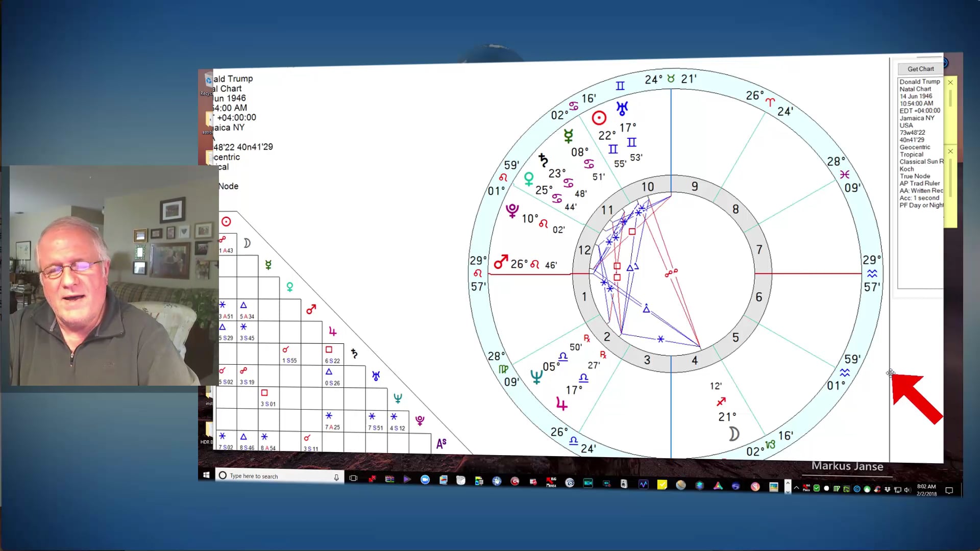Screen dimensions: 980x551
Task: Click the Uranus header in the aspect grid
Action: [376, 376]
